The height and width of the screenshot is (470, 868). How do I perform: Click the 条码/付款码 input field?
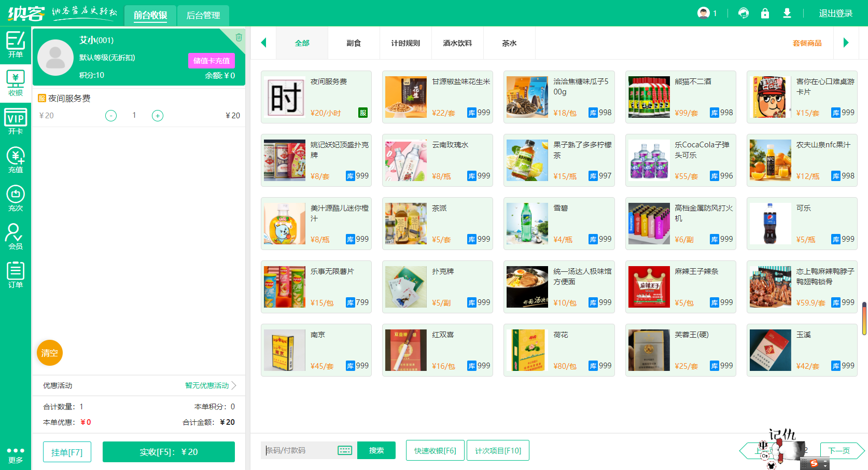coord(300,450)
